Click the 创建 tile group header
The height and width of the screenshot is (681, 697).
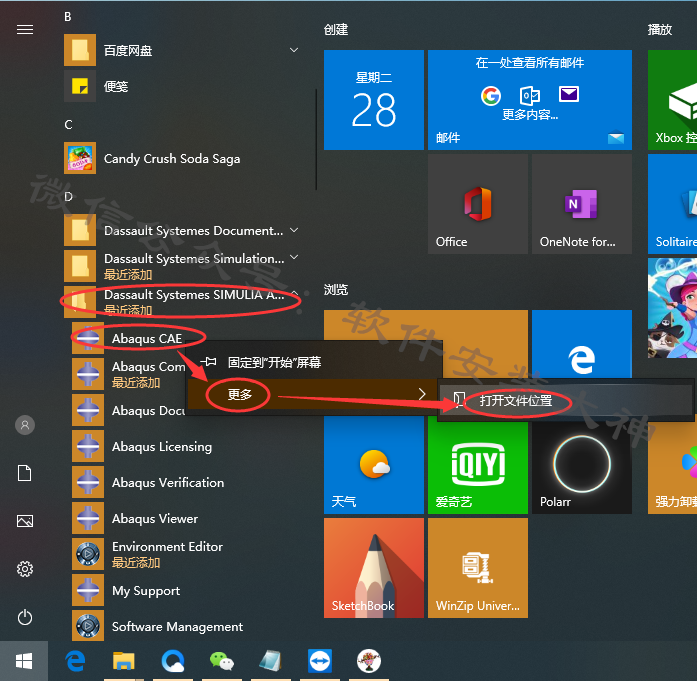pyautogui.click(x=336, y=30)
